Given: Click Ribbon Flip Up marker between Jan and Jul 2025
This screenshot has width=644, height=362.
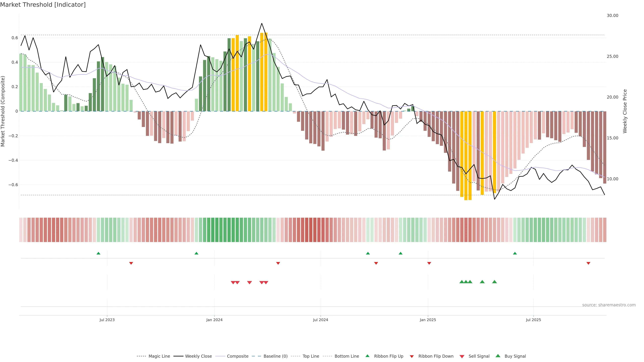Looking at the screenshot, I should point(515,253).
